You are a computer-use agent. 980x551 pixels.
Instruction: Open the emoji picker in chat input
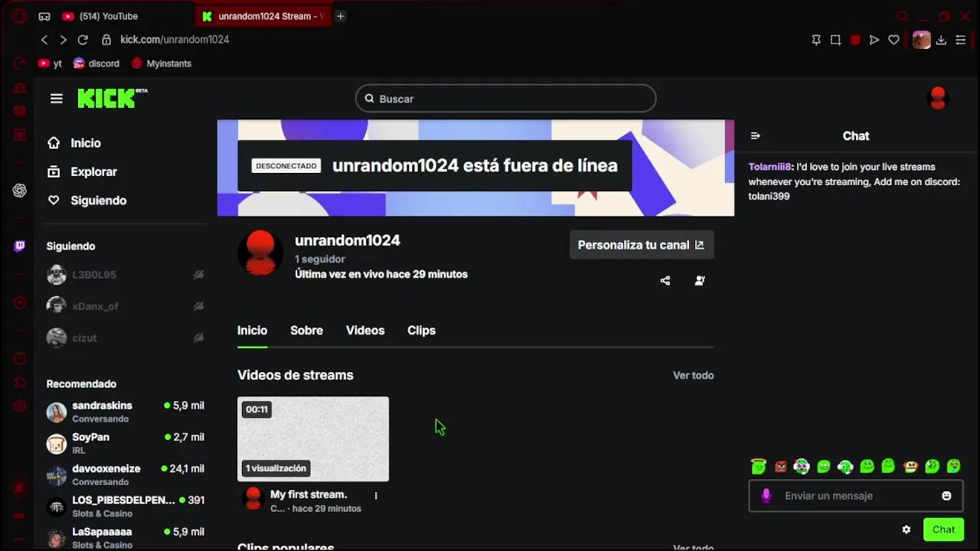click(946, 496)
